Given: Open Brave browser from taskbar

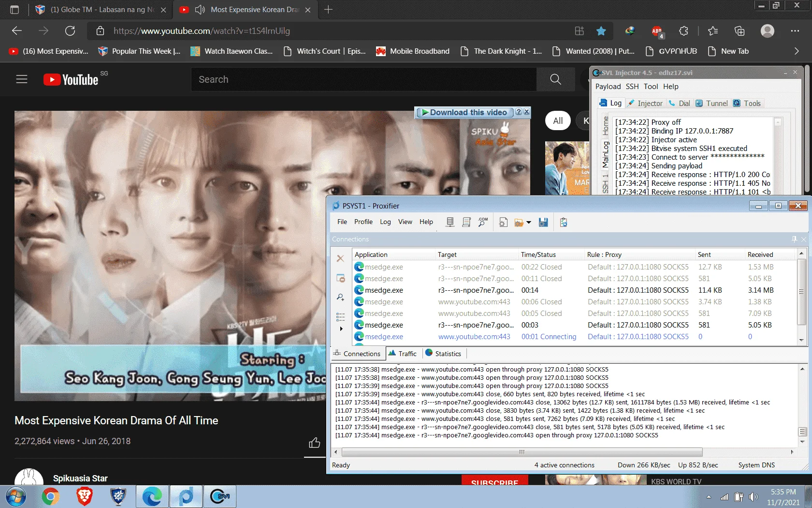Looking at the screenshot, I should [84, 497].
